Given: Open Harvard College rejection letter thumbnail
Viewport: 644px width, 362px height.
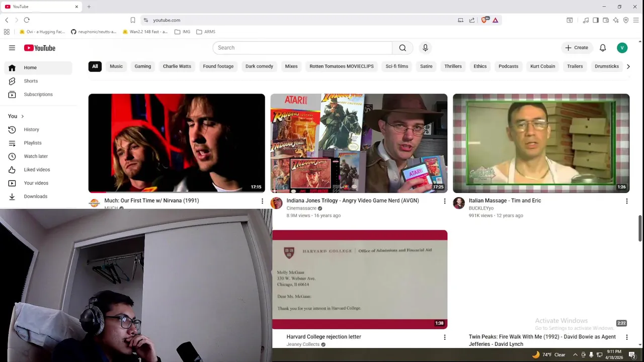Looking at the screenshot, I should click(x=360, y=280).
